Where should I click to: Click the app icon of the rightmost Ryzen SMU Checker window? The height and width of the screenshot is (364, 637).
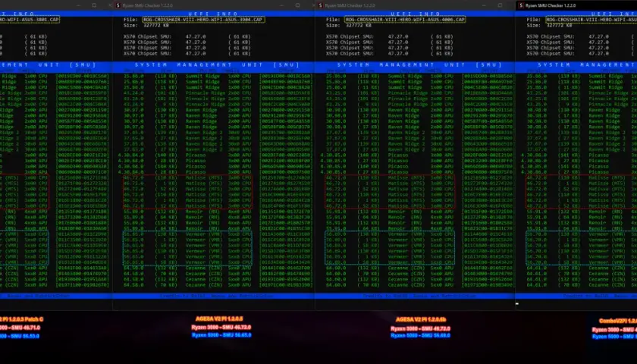coord(521,5)
